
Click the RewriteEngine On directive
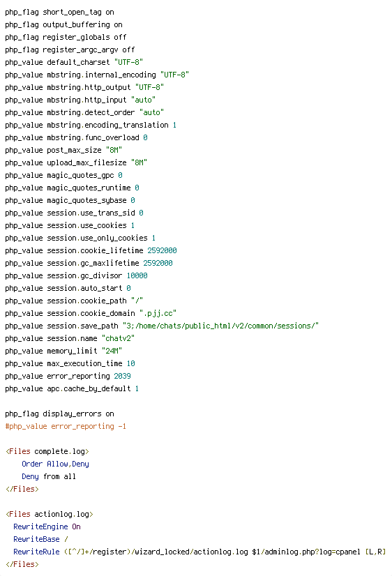pos(47,526)
